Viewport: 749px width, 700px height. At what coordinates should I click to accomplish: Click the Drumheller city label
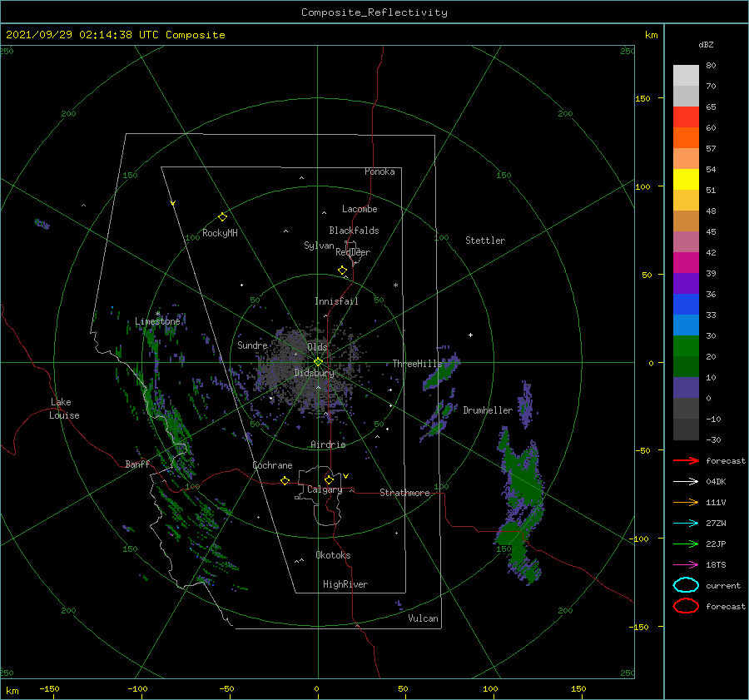[488, 410]
